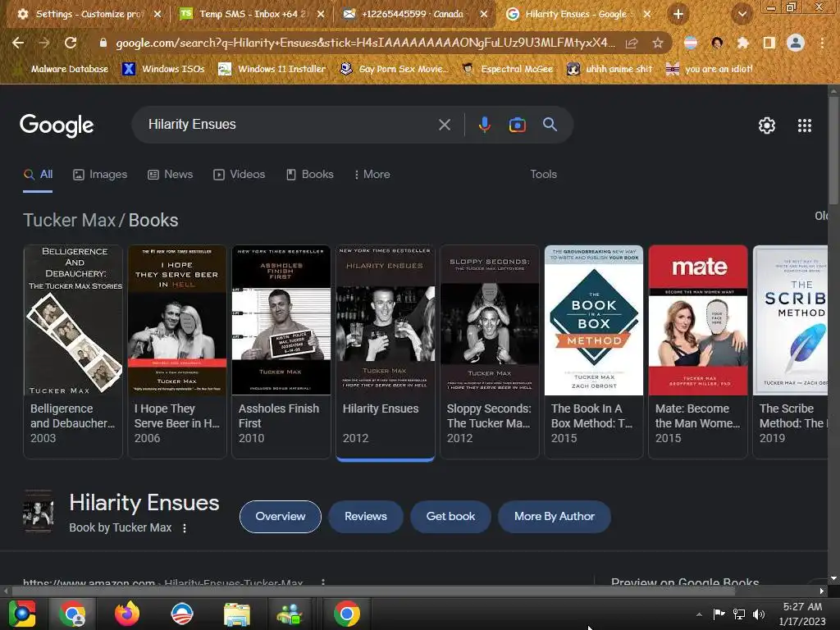Switch to Temp SMS Inbox browser tab
Image resolution: width=840 pixels, height=630 pixels.
[252, 14]
